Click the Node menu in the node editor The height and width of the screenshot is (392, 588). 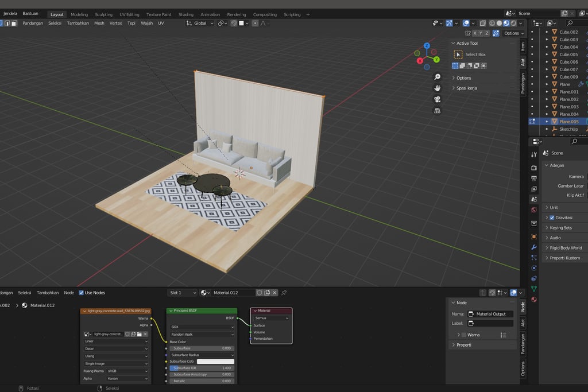pos(69,293)
